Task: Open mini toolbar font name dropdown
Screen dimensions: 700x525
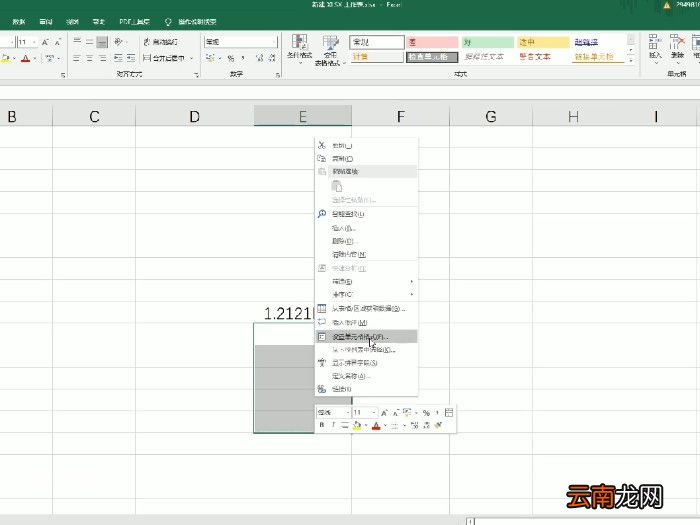Action: point(347,412)
